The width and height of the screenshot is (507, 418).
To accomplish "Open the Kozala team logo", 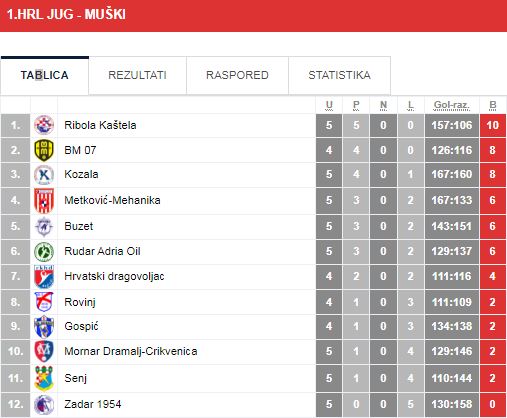I will tap(44, 174).
